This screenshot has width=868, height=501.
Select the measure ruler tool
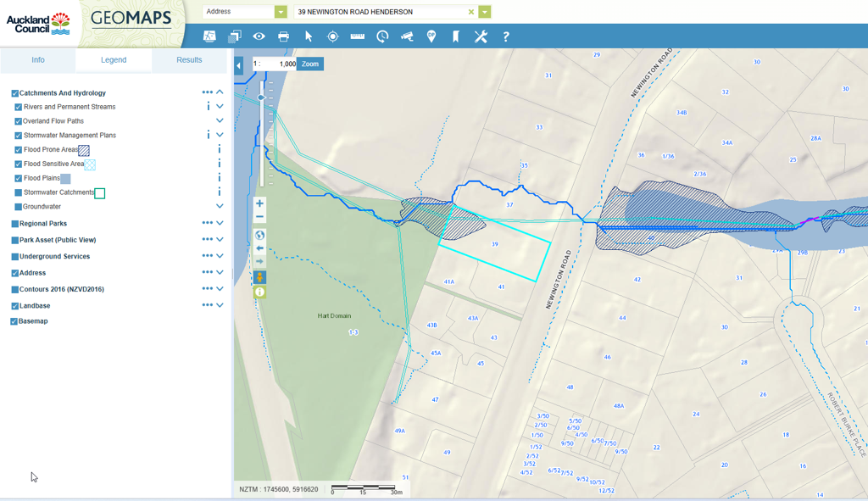tap(358, 36)
